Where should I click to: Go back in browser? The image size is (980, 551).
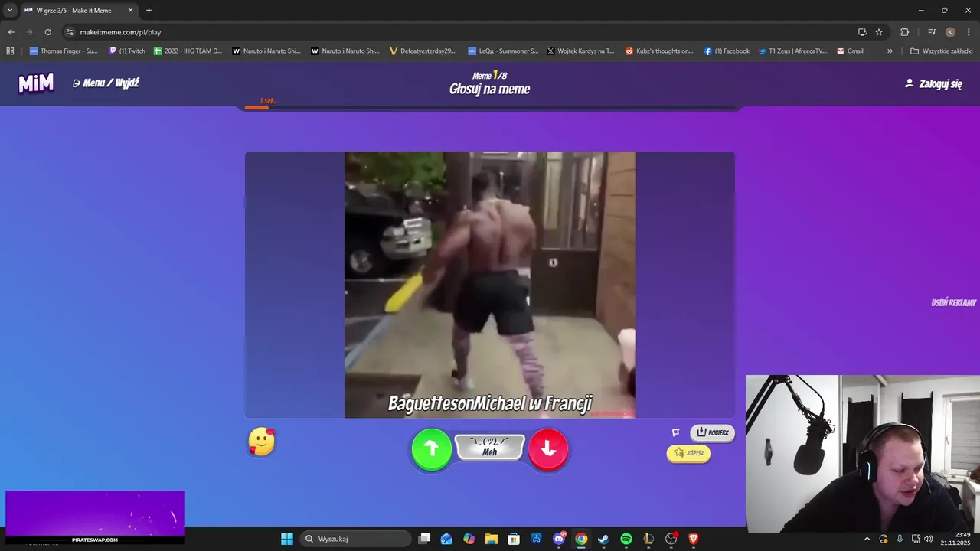[11, 32]
